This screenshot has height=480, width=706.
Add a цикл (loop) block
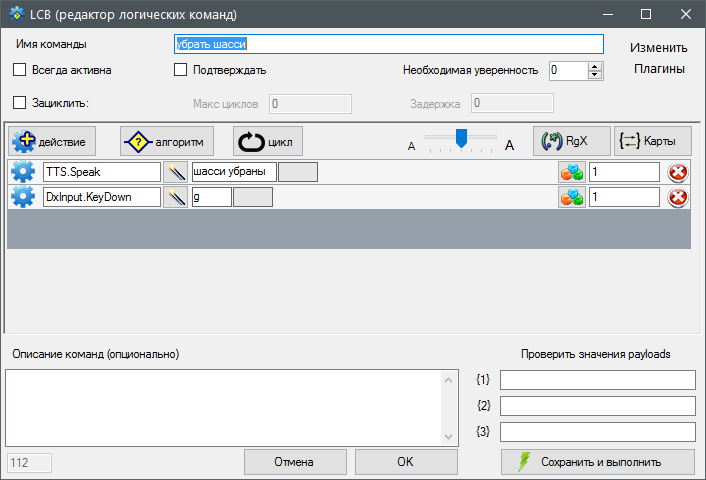(268, 141)
